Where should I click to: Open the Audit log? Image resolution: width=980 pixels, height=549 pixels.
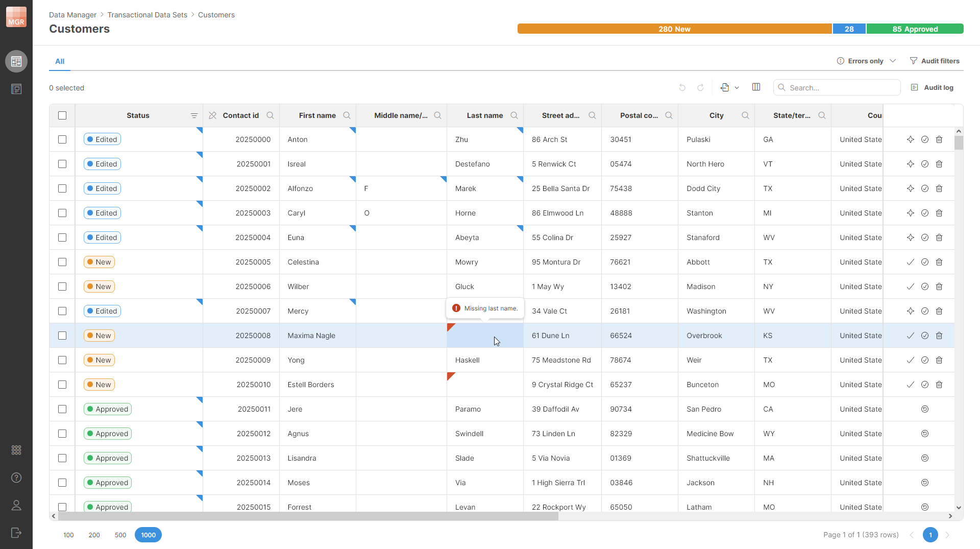[x=933, y=87]
